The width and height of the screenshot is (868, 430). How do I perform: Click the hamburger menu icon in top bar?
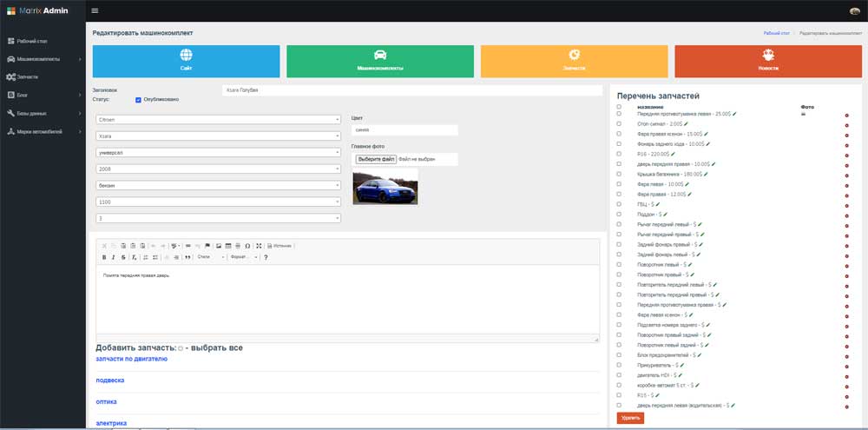point(95,10)
